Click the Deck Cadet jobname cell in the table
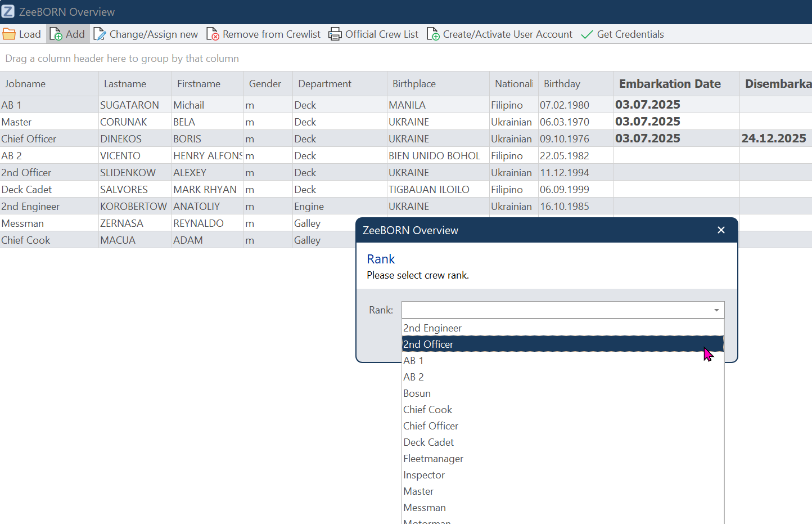The height and width of the screenshot is (524, 812). (x=49, y=190)
